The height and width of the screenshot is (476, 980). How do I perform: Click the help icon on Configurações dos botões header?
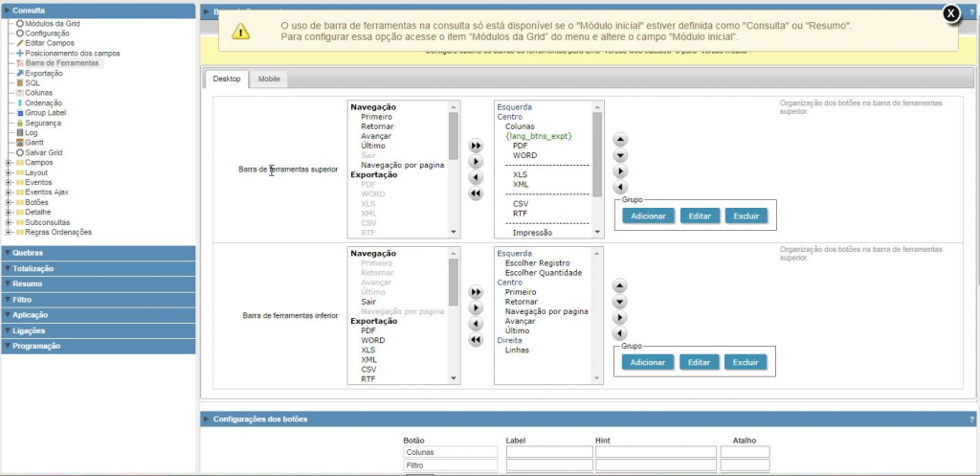coord(971,419)
